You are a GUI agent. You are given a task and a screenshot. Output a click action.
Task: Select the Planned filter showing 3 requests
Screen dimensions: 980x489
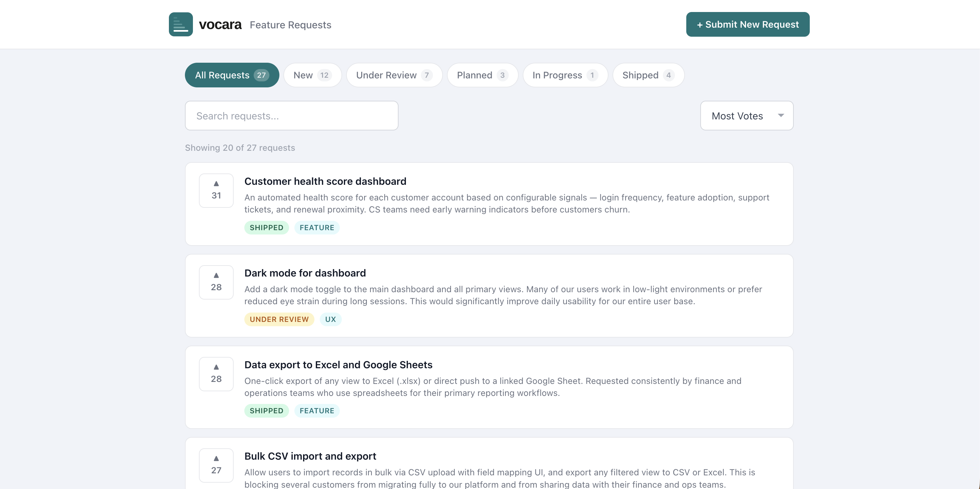[x=482, y=75]
